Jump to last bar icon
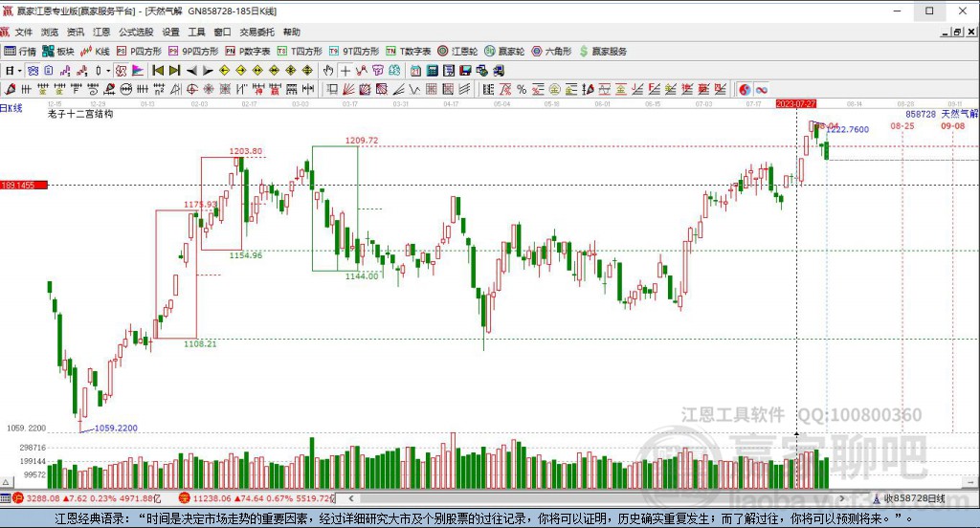This screenshot has width=980, height=528. coord(174,71)
